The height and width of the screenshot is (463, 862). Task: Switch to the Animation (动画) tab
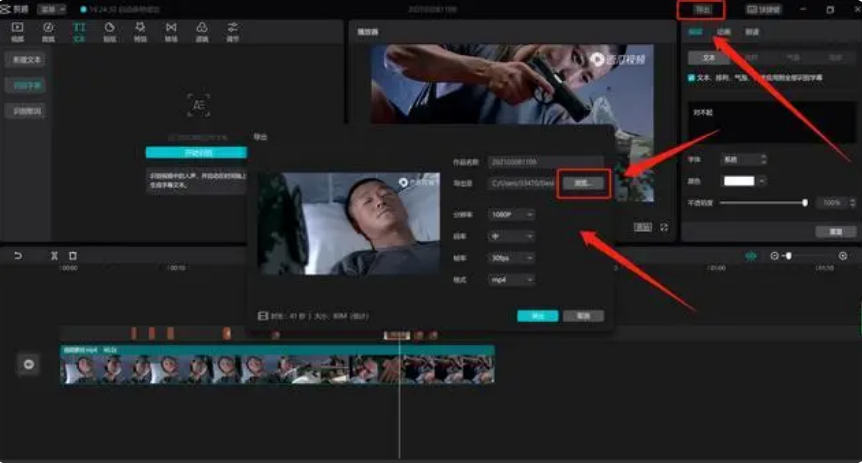pos(723,32)
